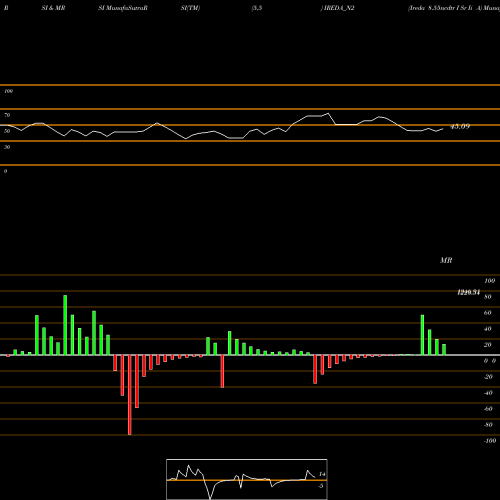
Task: Click the 'IREDA_N2' symbol label
Action: point(339,8)
